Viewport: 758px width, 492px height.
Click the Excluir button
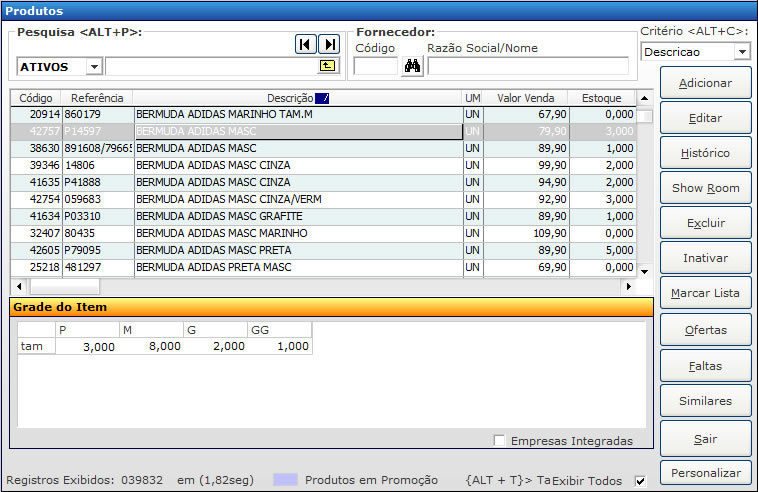coord(705,223)
